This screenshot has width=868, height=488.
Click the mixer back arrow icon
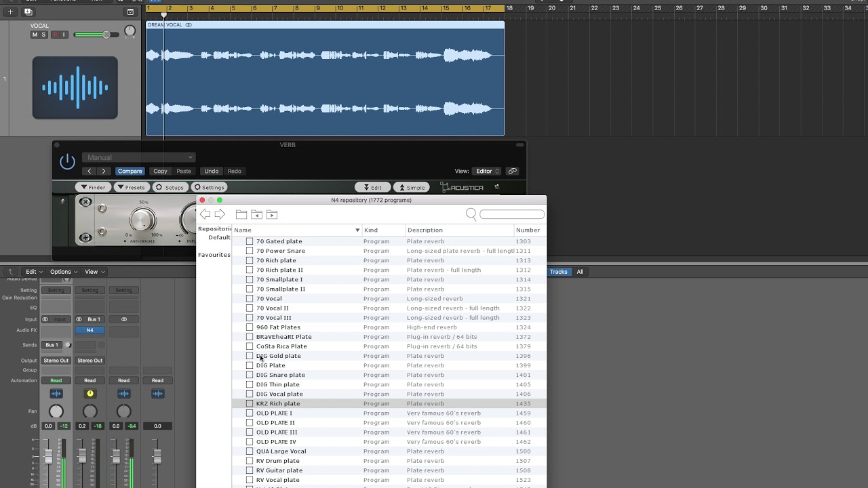pos(10,272)
